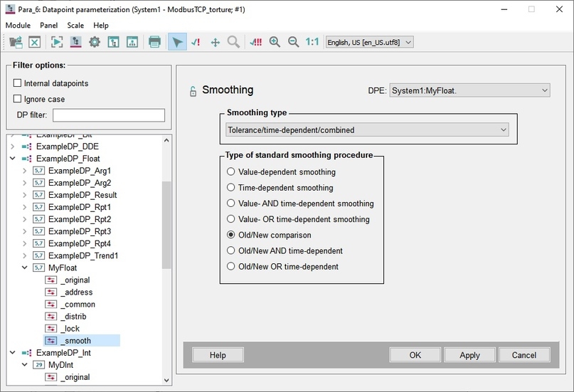Screen dimensions: 574x392
Task: Choose Value-dependent smoothing radio option
Action: (x=230, y=171)
